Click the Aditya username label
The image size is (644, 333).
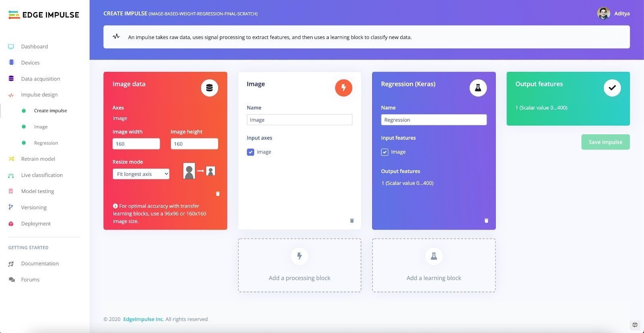622,14
